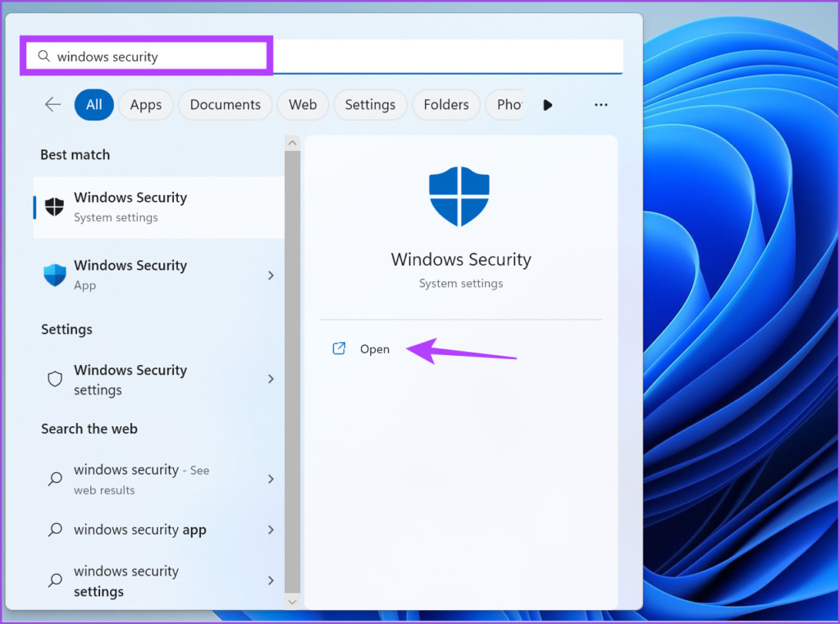Click the blue shield Windows Security App icon
Screen dimensions: 840x624
pos(55,276)
